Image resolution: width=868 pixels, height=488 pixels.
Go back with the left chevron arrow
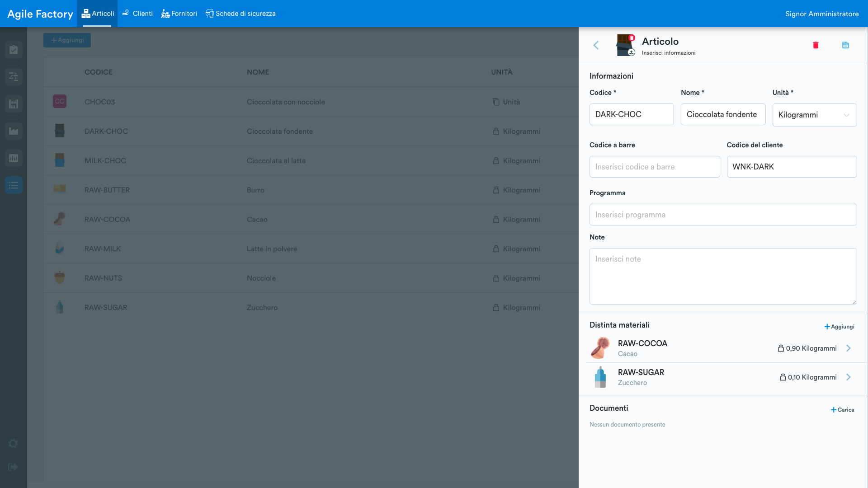click(596, 45)
